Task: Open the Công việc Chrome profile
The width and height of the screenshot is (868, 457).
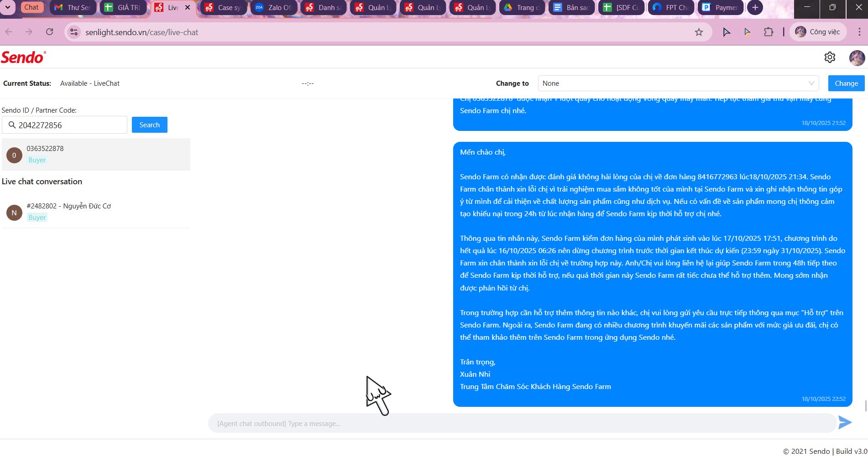Action: 818,32
